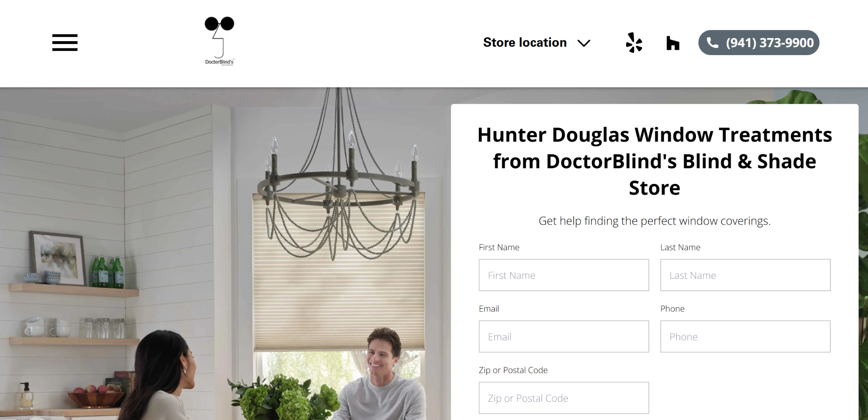This screenshot has height=420, width=868.
Task: Open the hamburger navigation menu
Action: 65,42
